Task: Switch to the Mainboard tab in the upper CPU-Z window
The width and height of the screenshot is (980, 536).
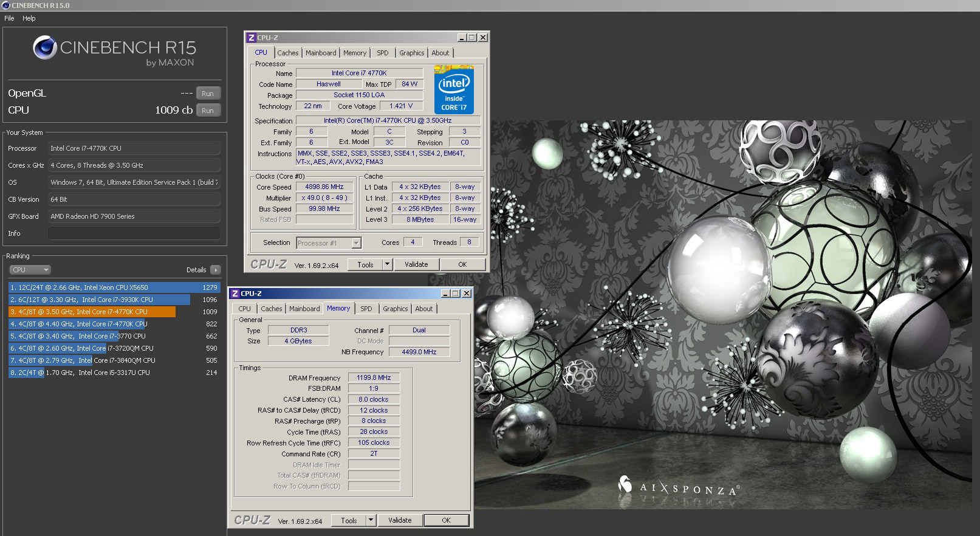Action: click(x=320, y=53)
